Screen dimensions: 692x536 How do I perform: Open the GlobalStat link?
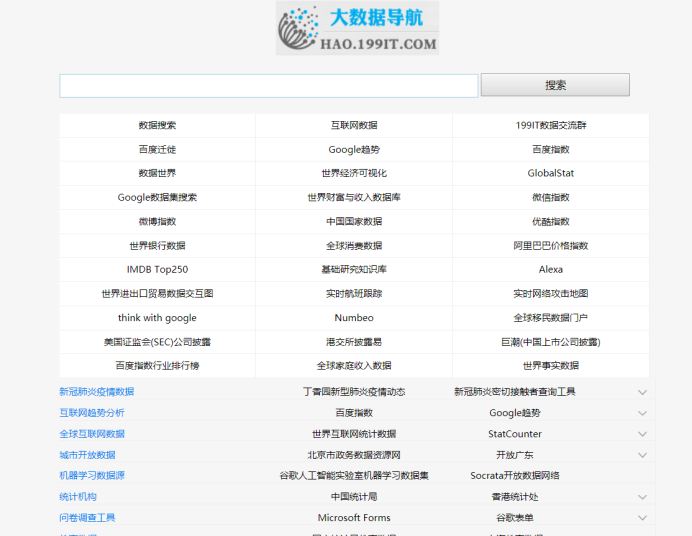tap(551, 173)
